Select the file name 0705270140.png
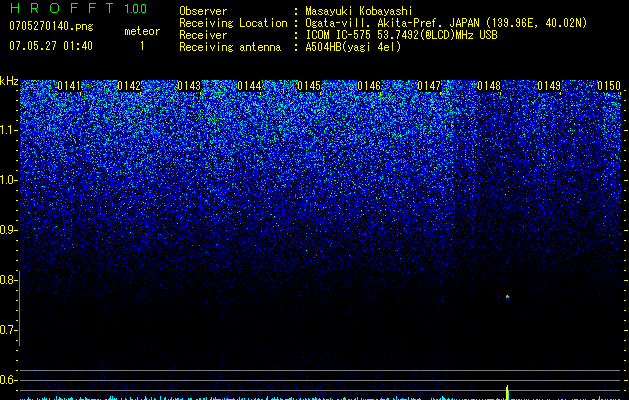The width and height of the screenshot is (629, 400). 51,27
